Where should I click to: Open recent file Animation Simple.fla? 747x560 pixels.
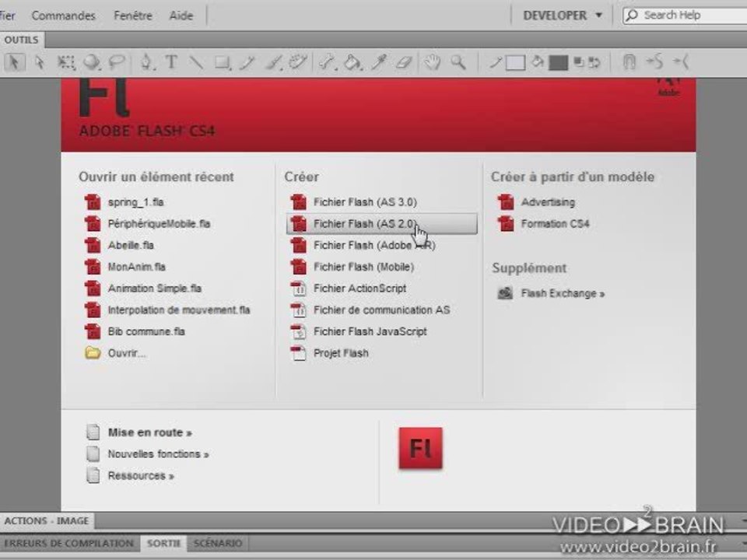(x=143, y=289)
